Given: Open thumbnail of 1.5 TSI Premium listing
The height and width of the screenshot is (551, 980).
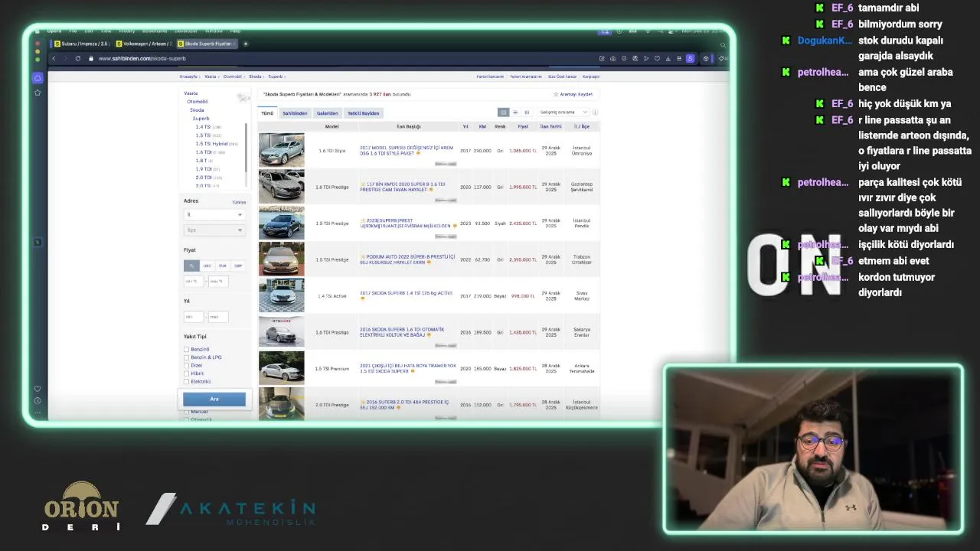Looking at the screenshot, I should (281, 368).
